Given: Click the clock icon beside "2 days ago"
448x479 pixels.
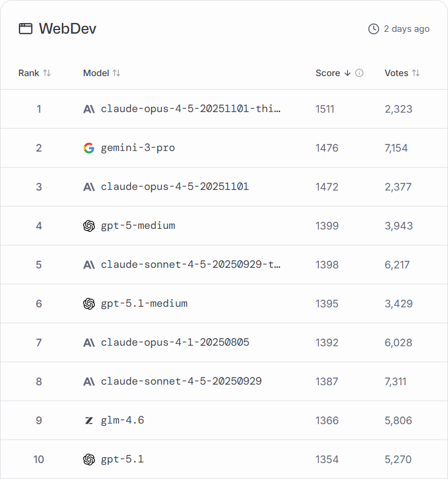Looking at the screenshot, I should click(373, 29).
